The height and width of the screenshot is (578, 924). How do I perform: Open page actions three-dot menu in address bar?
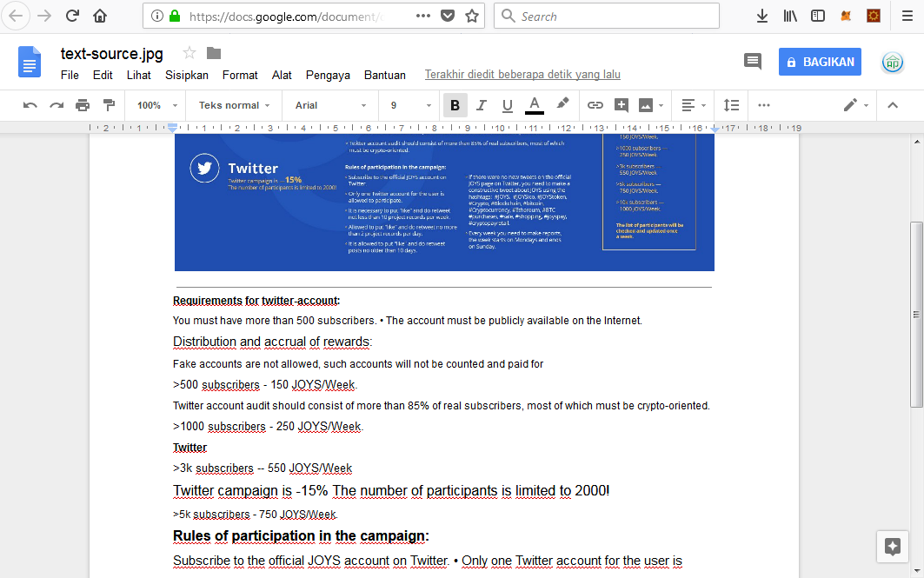tap(423, 16)
